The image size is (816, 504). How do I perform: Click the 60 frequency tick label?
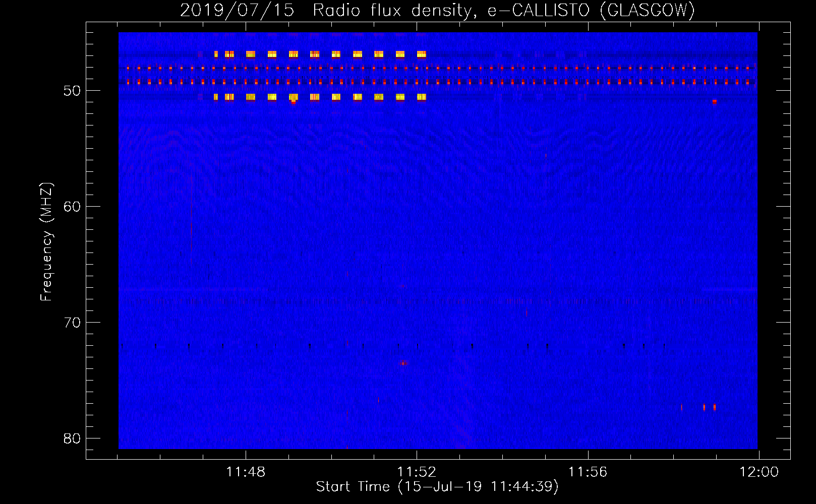[72, 207]
